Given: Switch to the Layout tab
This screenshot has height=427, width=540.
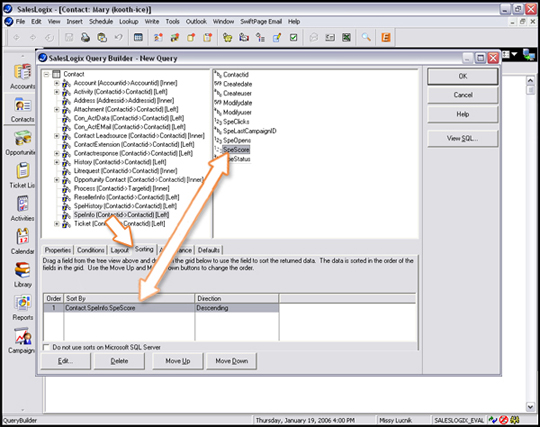Looking at the screenshot, I should (119, 250).
